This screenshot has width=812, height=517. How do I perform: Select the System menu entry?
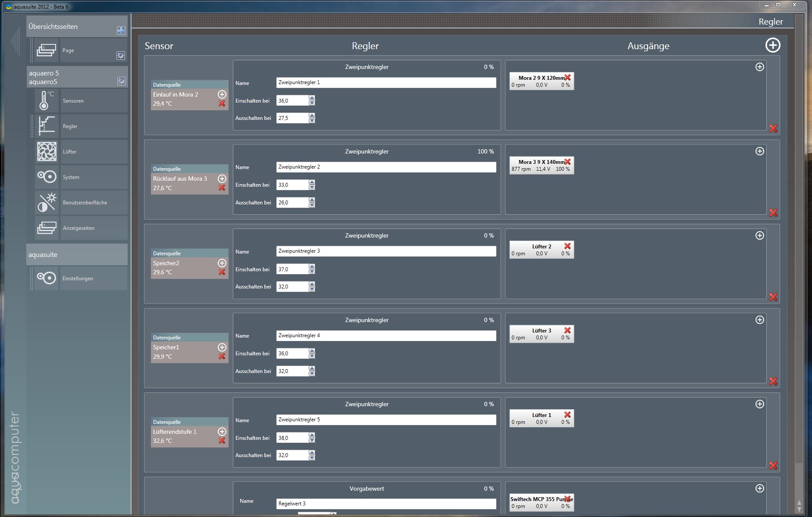click(94, 177)
